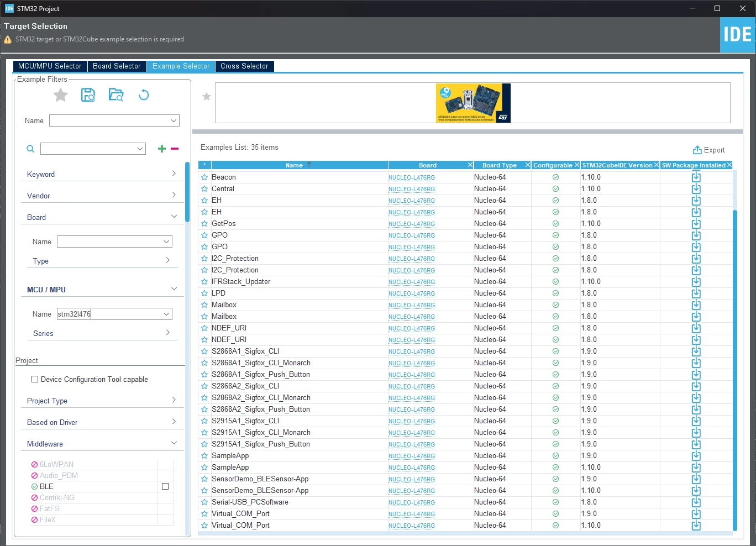
Task: Favorite the LPD example
Action: [204, 293]
